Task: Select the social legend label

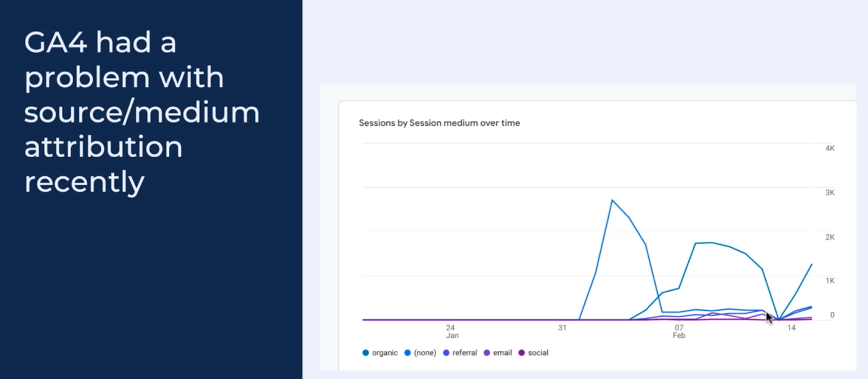Action: 538,353
